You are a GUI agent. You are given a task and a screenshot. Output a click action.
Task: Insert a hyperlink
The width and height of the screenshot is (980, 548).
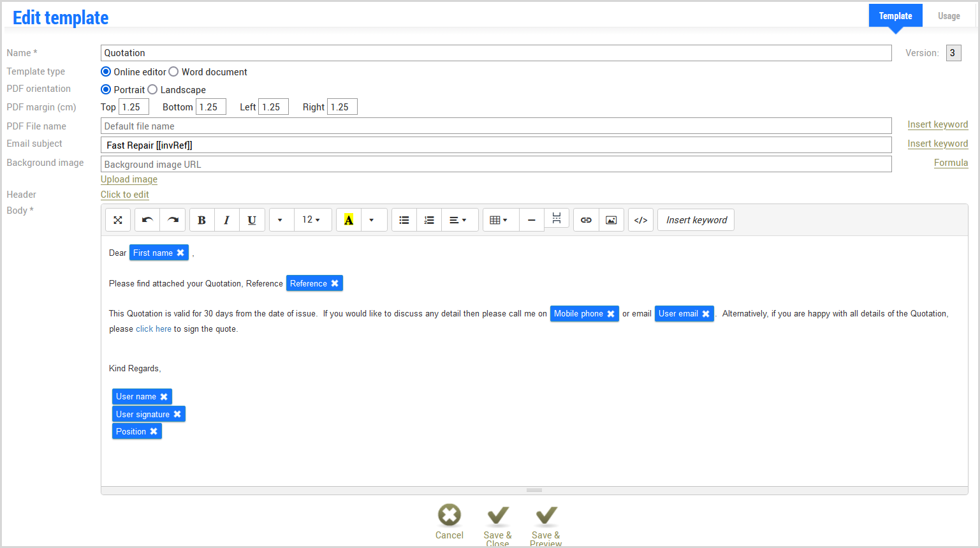[586, 220]
